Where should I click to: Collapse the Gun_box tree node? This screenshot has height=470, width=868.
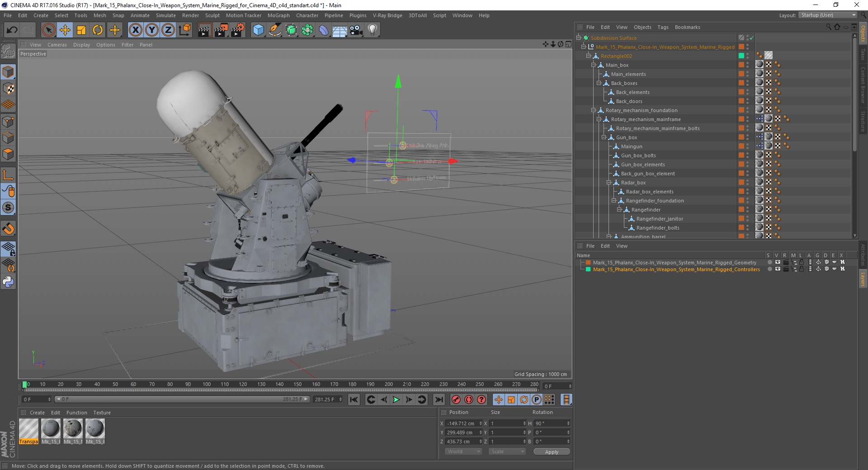pos(604,137)
